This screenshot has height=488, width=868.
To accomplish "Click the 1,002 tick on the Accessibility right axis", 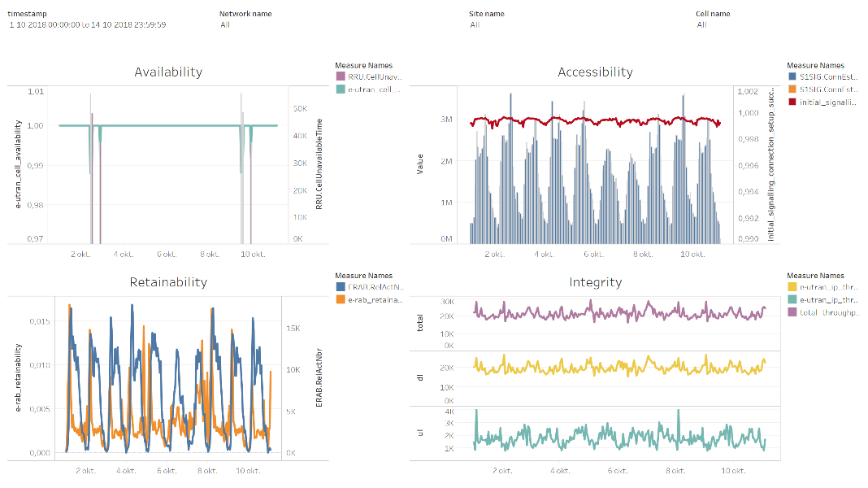I will tap(748, 91).
